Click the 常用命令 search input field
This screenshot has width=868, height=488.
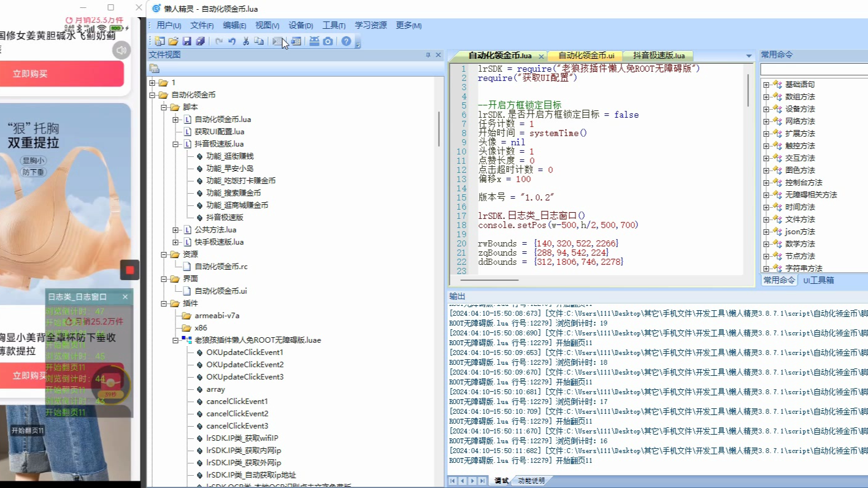point(814,69)
